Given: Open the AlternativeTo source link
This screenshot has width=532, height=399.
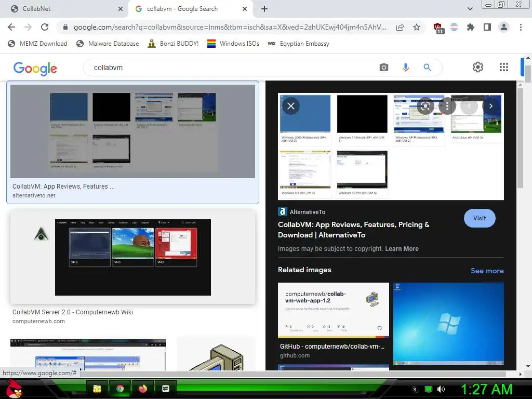Looking at the screenshot, I should pyautogui.click(x=302, y=212).
